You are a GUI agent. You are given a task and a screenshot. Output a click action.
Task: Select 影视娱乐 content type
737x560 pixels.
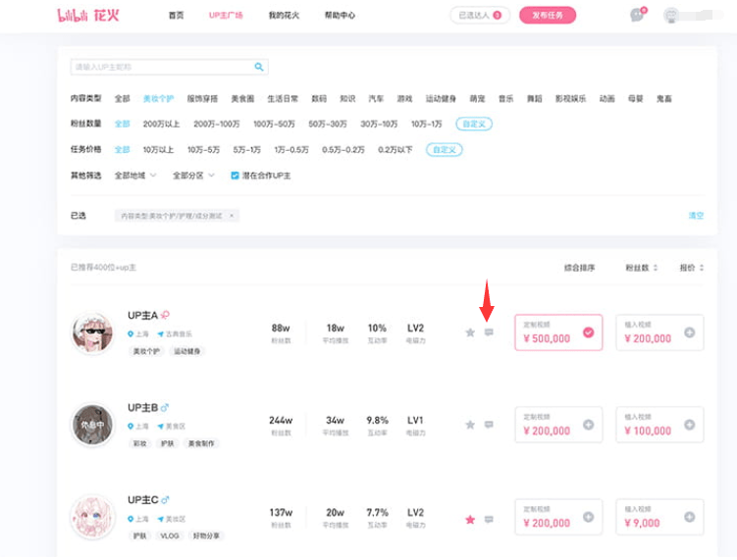pos(570,99)
